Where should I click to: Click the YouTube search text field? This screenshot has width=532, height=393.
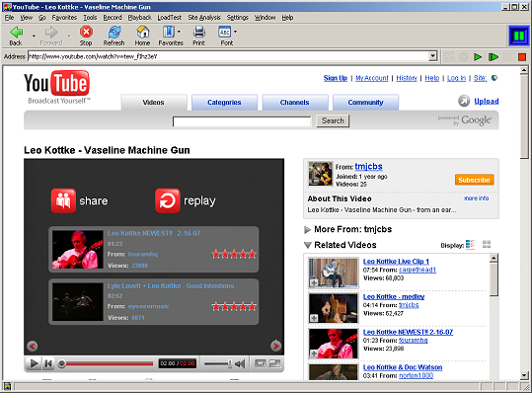tap(242, 121)
